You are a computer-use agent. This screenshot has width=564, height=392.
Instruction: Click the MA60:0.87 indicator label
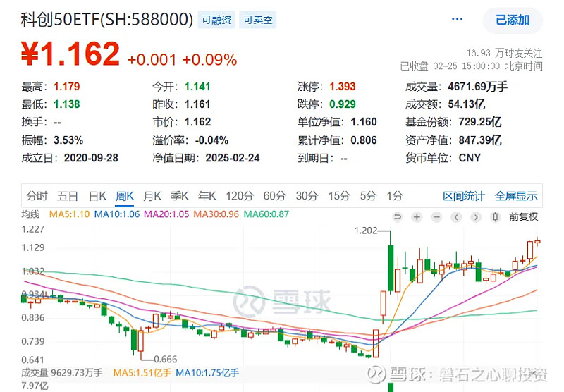[266, 214]
